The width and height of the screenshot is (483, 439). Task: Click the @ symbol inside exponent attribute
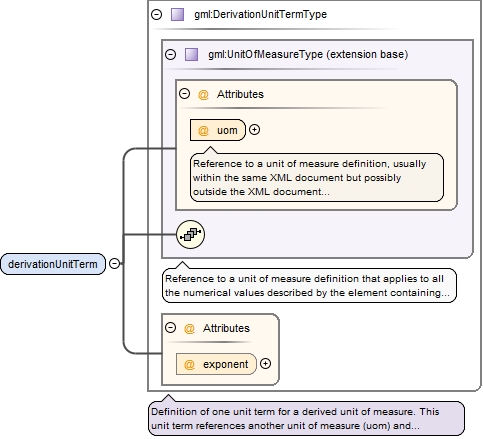coord(189,364)
